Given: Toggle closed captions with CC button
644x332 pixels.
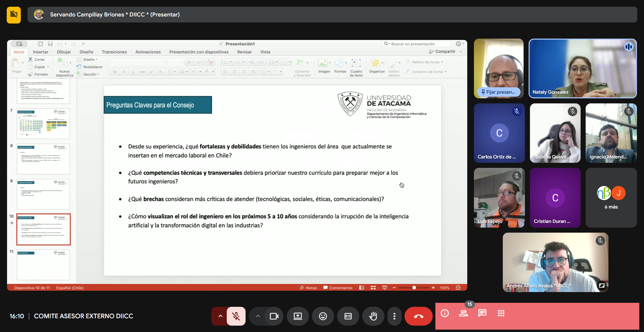Looking at the screenshot, I should [348, 316].
